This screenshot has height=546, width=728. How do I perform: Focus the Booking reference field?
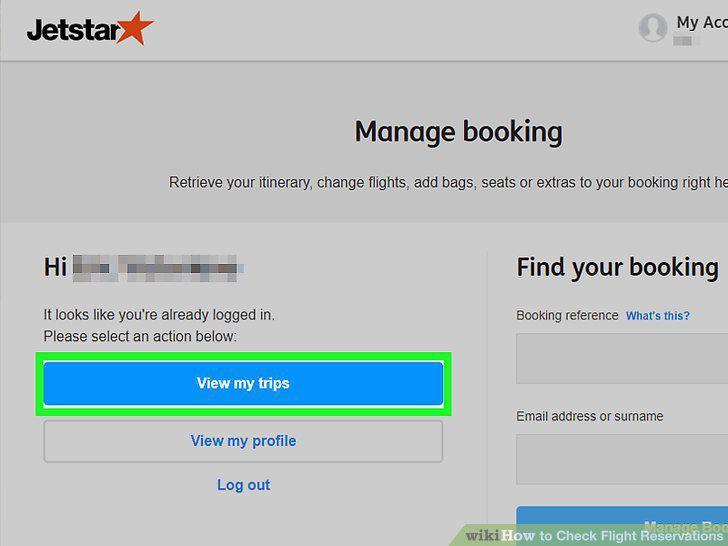point(622,358)
